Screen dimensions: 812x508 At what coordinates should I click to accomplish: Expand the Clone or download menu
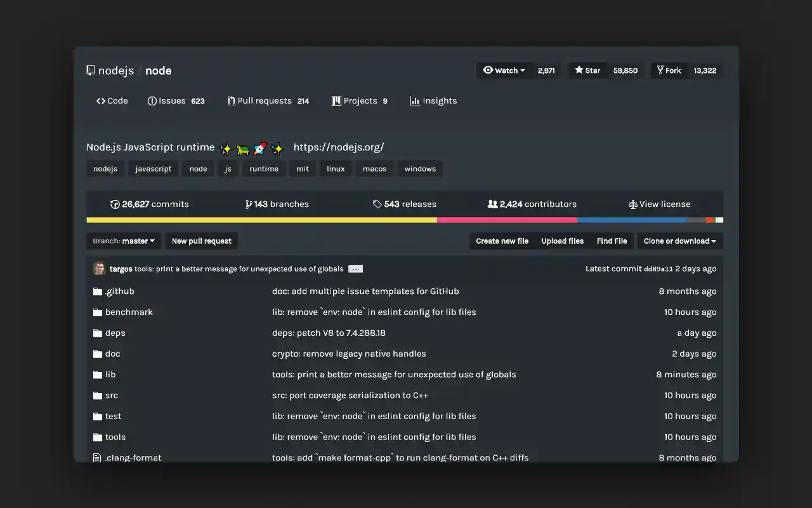pyautogui.click(x=679, y=241)
